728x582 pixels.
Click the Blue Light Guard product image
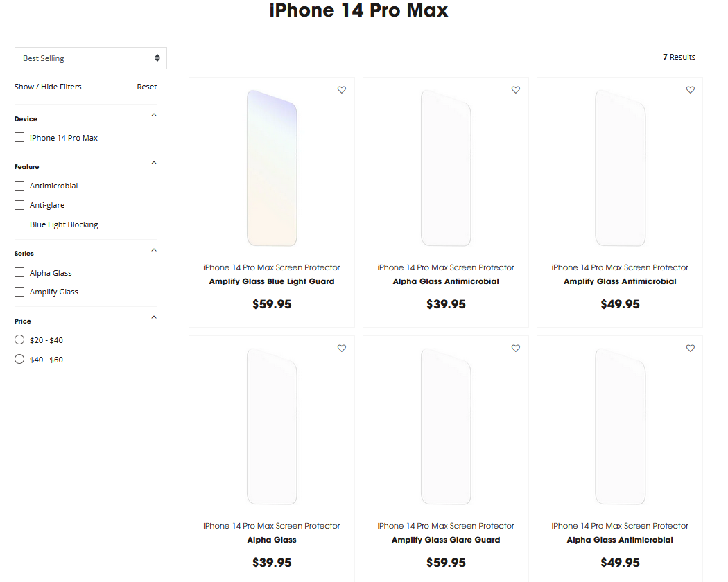point(271,167)
